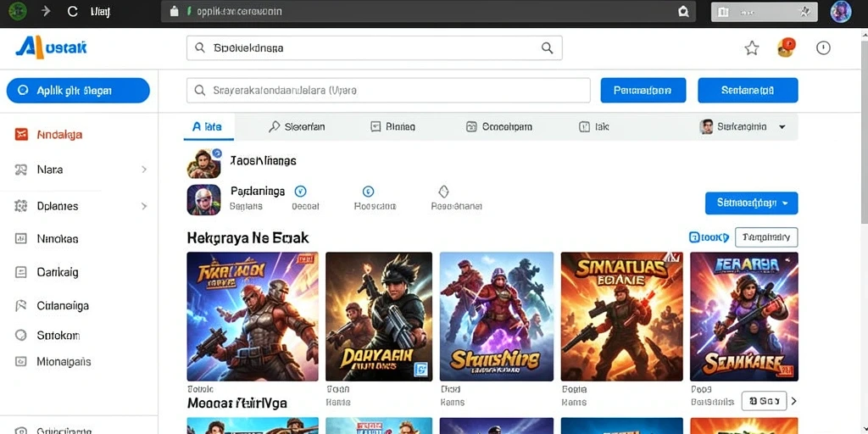Screen dimensions: 868x434
Task: Click the Padaninga game avatar
Action: tap(203, 199)
